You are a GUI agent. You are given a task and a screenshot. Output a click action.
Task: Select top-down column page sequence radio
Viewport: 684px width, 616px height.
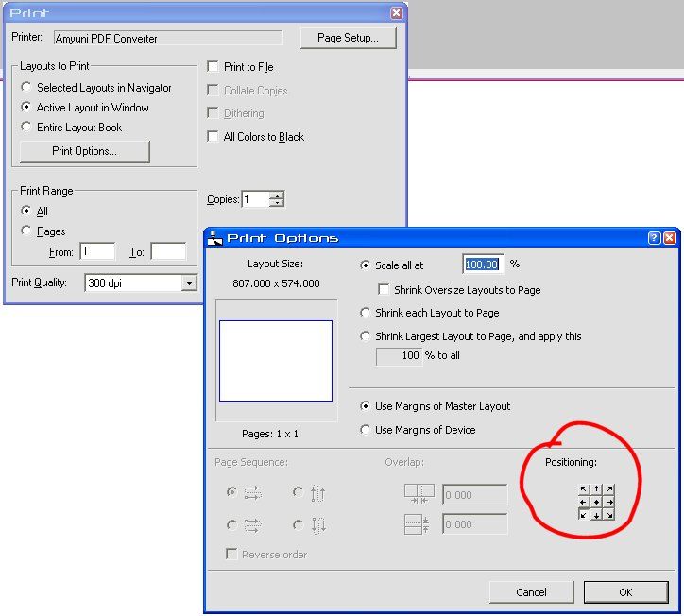click(298, 492)
